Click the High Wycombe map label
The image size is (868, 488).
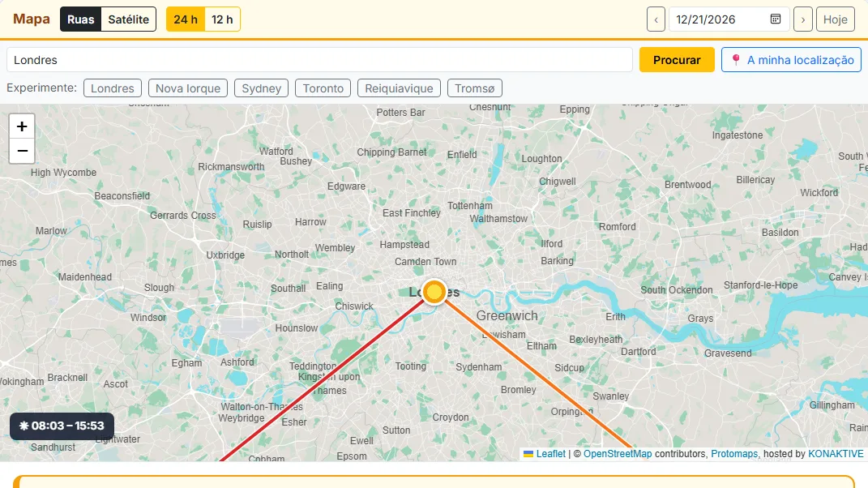pos(63,173)
